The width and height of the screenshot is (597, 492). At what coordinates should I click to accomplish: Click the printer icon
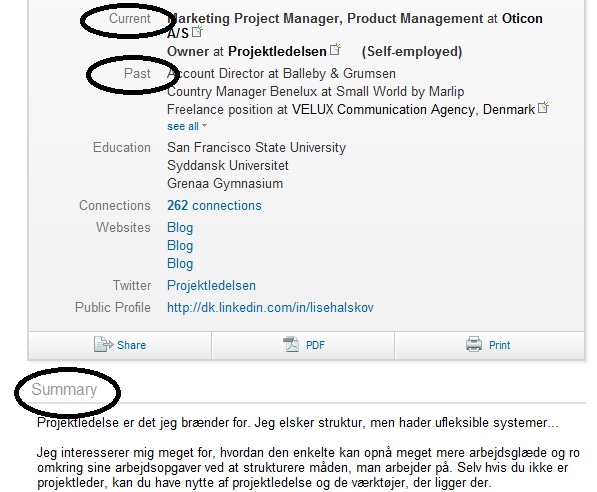click(474, 344)
